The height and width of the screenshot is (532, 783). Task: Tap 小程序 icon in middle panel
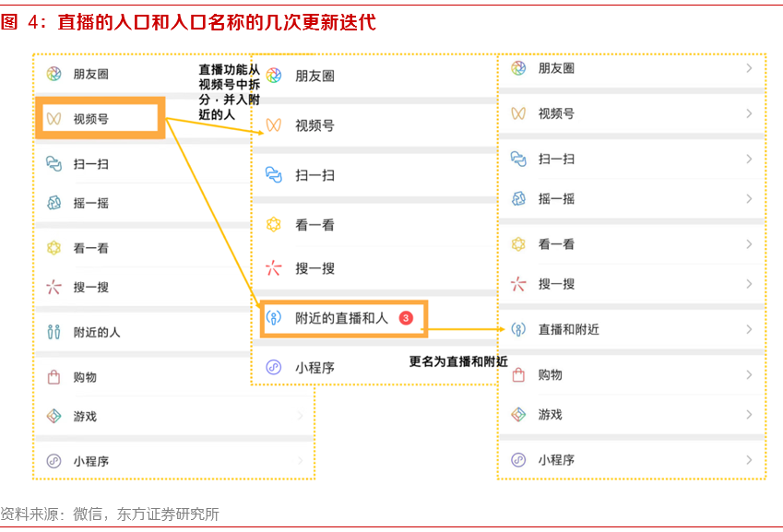(274, 367)
